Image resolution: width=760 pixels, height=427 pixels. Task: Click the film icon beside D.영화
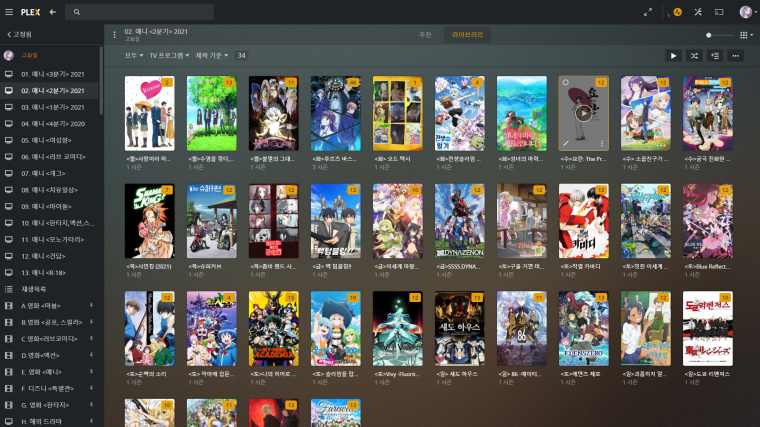click(x=9, y=355)
